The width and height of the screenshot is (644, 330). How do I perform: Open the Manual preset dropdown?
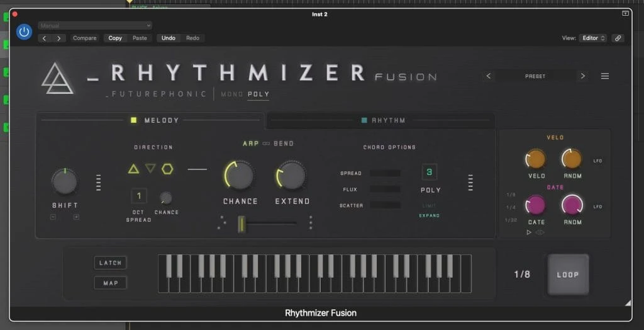click(x=95, y=26)
